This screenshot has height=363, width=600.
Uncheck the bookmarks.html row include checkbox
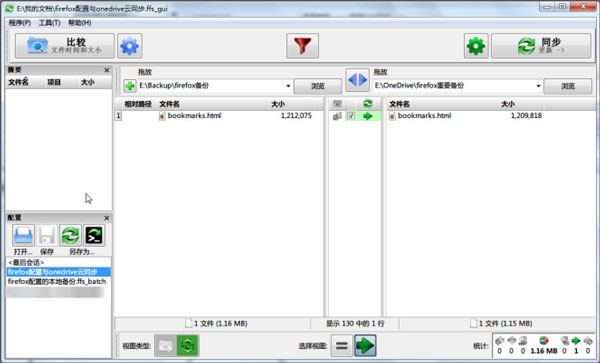click(351, 116)
